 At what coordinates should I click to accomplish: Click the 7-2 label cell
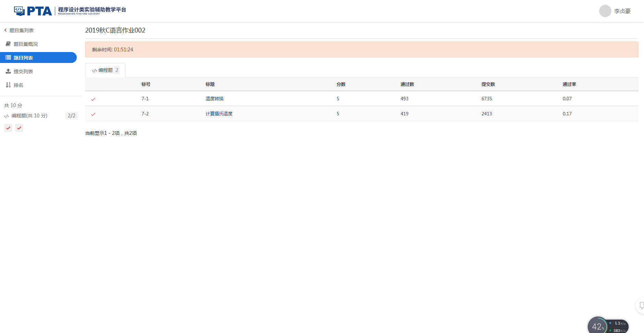click(x=145, y=114)
